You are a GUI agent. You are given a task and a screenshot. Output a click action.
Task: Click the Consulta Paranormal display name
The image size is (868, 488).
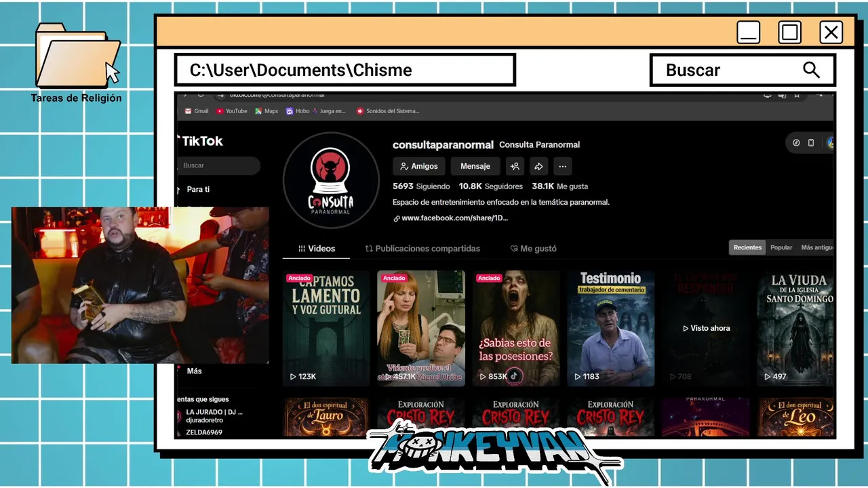pos(539,145)
